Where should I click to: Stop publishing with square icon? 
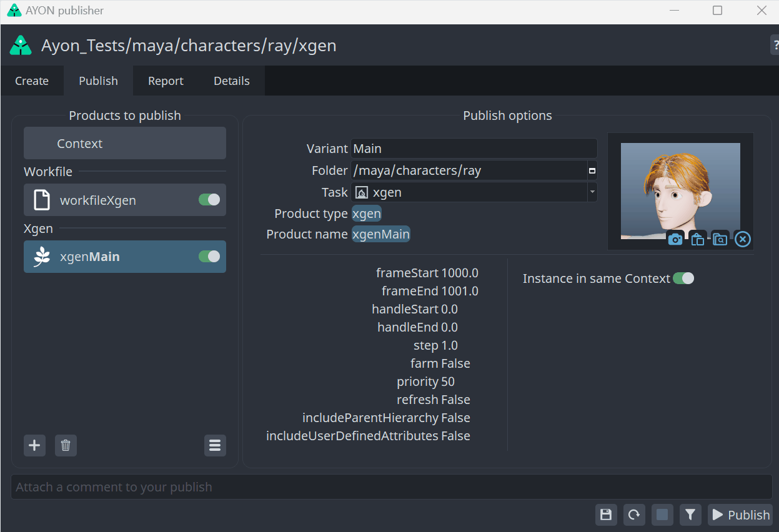click(662, 515)
